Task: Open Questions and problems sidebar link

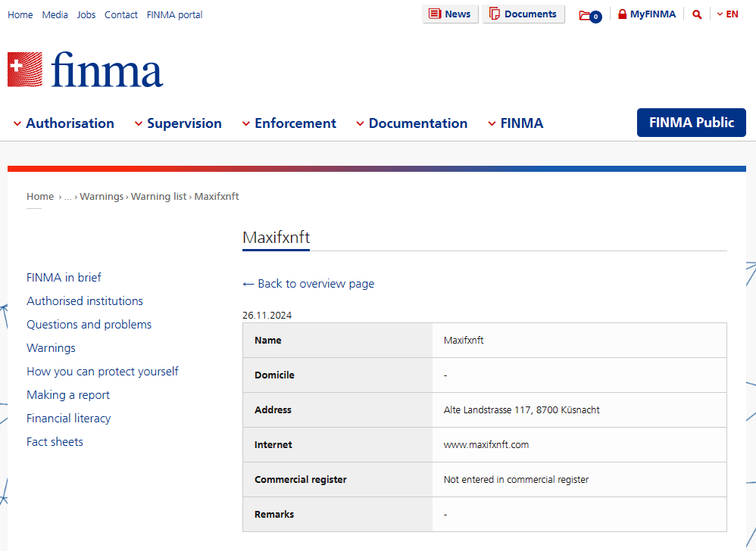Action: (89, 325)
